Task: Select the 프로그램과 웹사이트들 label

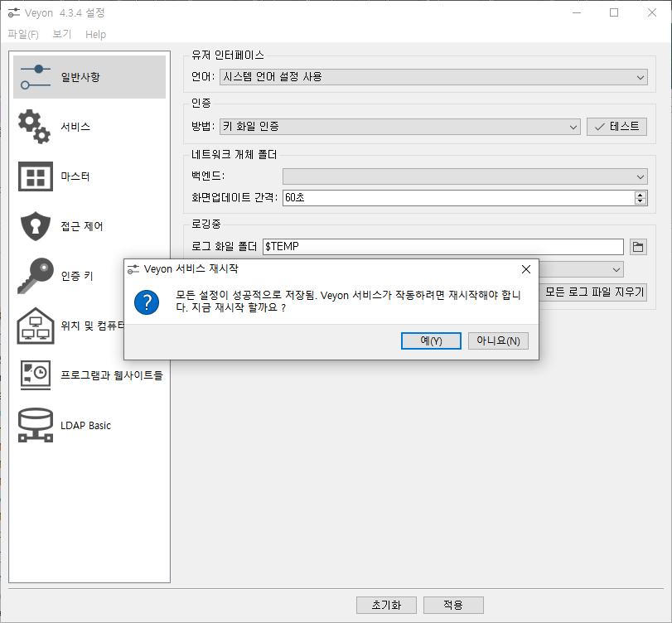Action: [112, 375]
